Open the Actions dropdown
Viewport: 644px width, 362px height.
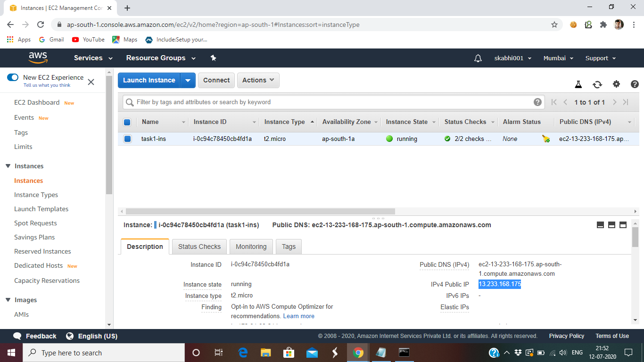pos(258,80)
